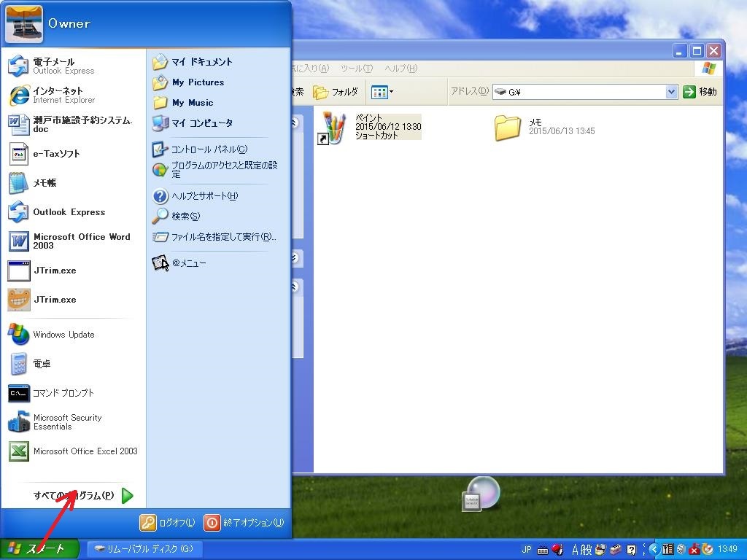Click 般 conversion mode indicator
This screenshot has width=747, height=560.
586,550
